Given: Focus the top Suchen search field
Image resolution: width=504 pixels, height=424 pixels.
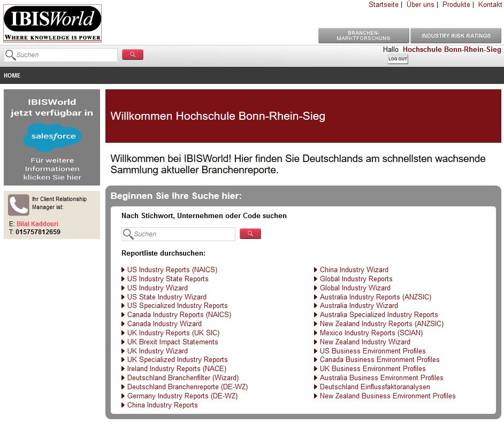Looking at the screenshot, I should click(x=61, y=55).
